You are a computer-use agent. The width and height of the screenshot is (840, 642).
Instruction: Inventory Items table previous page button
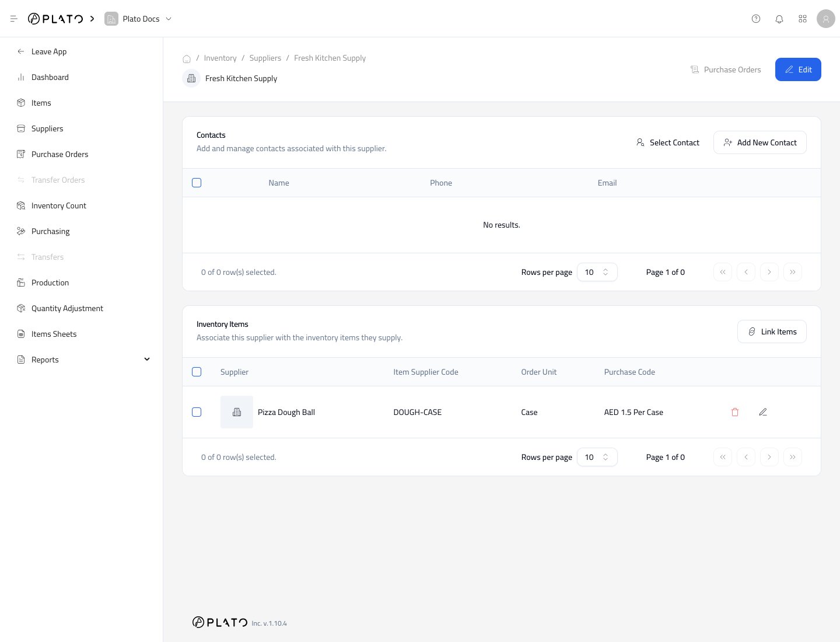click(746, 457)
